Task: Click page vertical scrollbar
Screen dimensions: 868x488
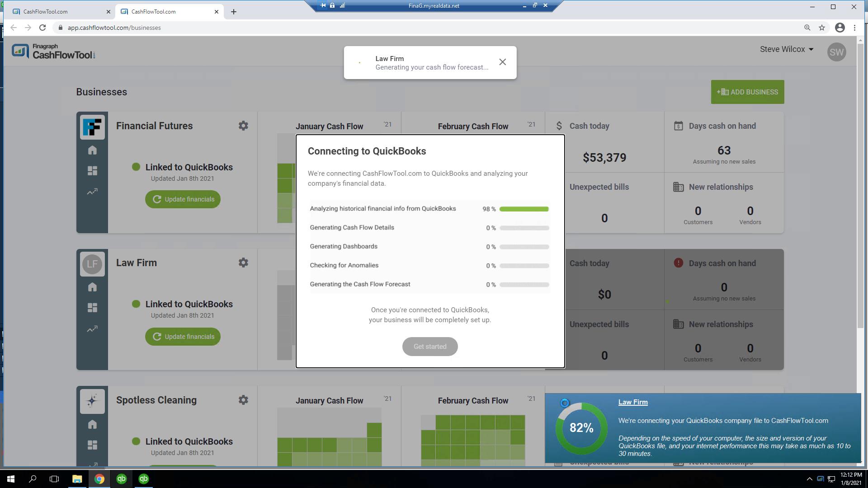Action: click(860, 185)
